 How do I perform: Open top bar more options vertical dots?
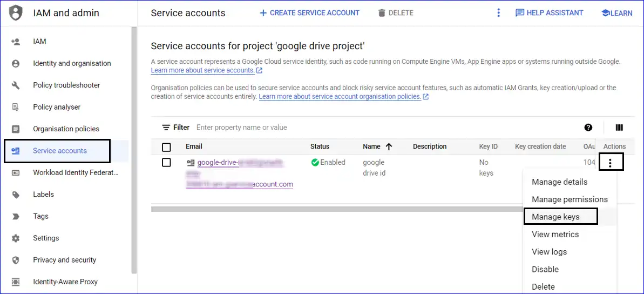point(498,13)
